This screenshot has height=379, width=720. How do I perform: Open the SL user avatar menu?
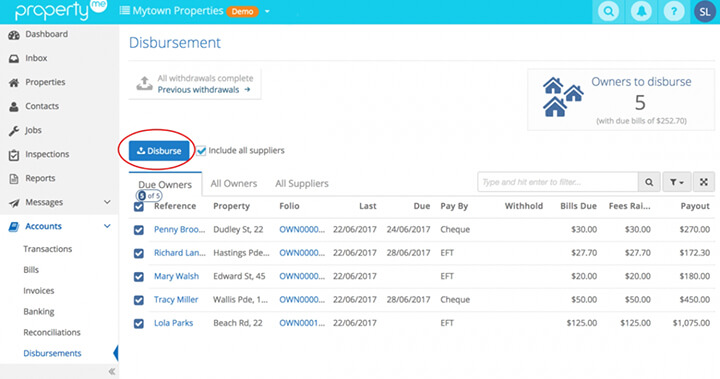pyautogui.click(x=705, y=11)
